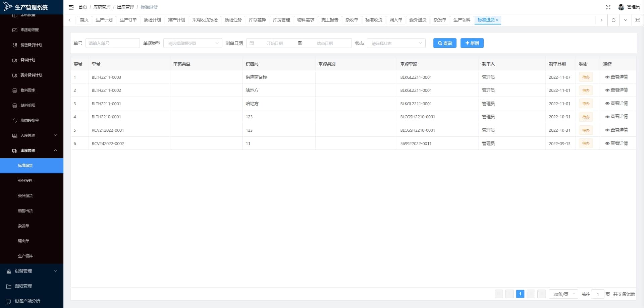Viewport: 644px width, 308px height.
Task: Click the 结束日期 end date field
Action: [325, 43]
